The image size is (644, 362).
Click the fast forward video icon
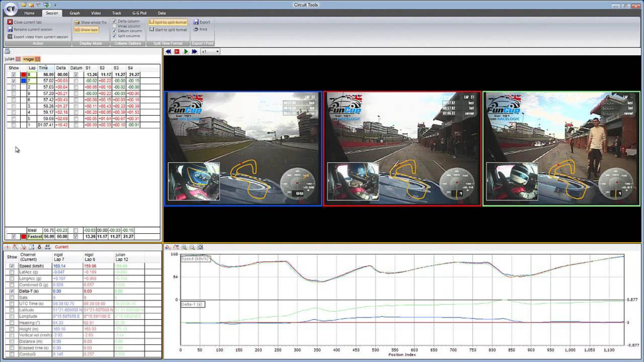click(x=195, y=52)
